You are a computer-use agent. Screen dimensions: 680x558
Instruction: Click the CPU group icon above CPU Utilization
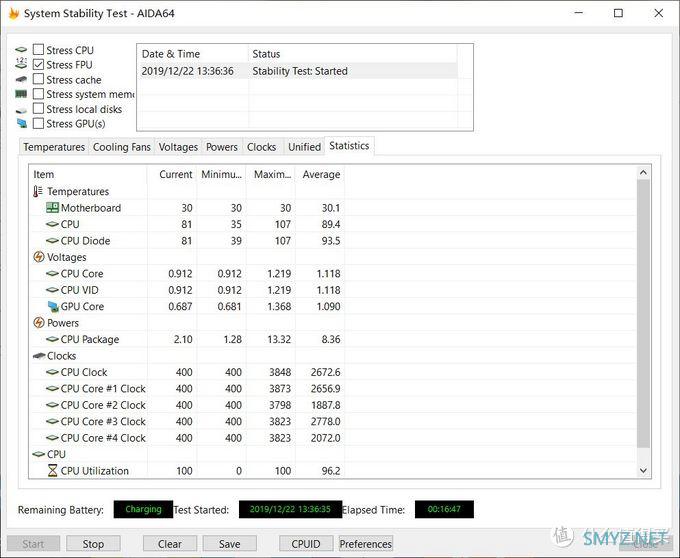pyautogui.click(x=39, y=454)
